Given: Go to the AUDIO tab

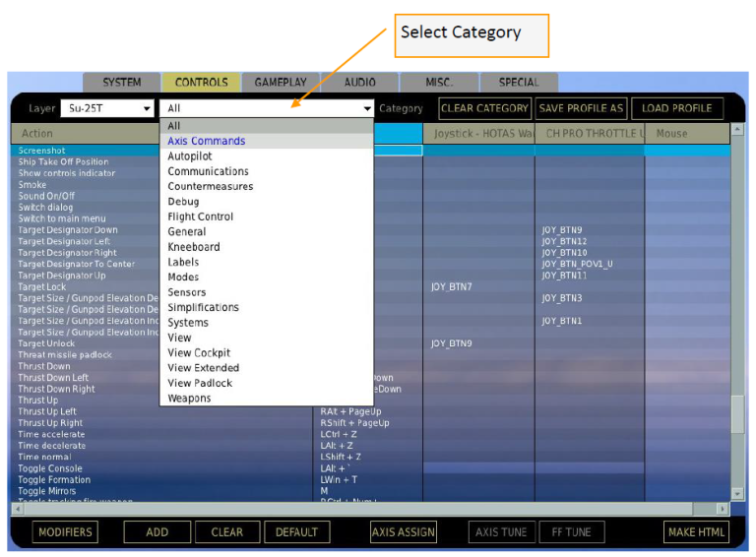Looking at the screenshot, I should pyautogui.click(x=359, y=83).
